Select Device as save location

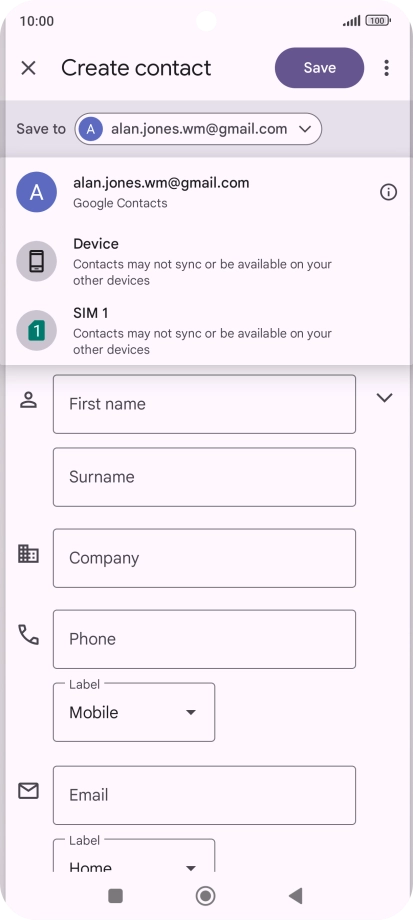[x=206, y=261]
